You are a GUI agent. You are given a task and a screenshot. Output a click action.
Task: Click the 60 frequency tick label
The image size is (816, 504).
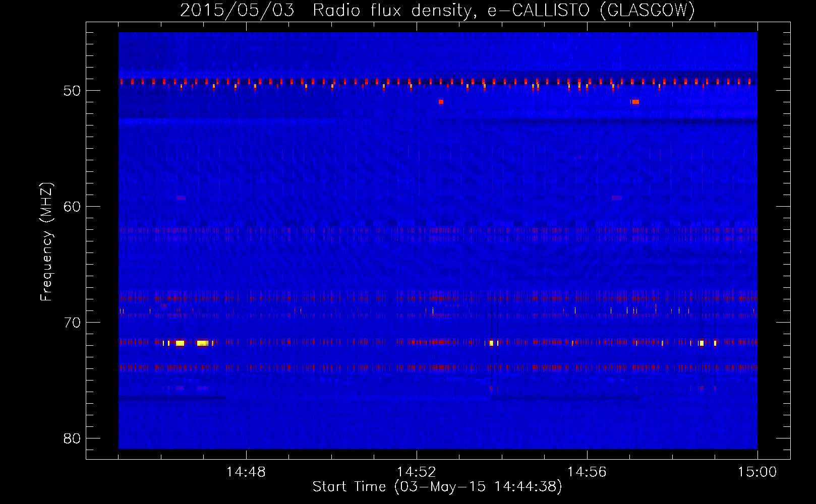pyautogui.click(x=72, y=207)
